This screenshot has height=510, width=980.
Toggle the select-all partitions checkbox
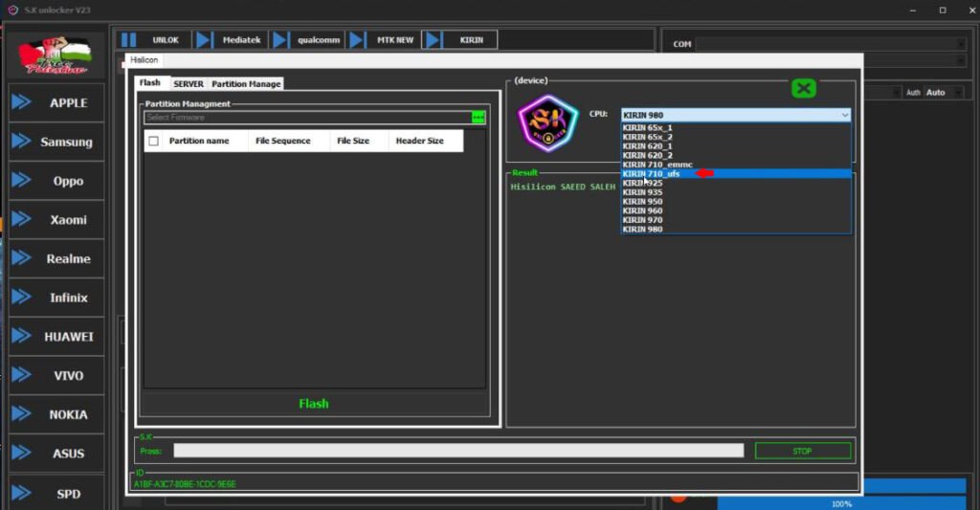[x=154, y=142]
